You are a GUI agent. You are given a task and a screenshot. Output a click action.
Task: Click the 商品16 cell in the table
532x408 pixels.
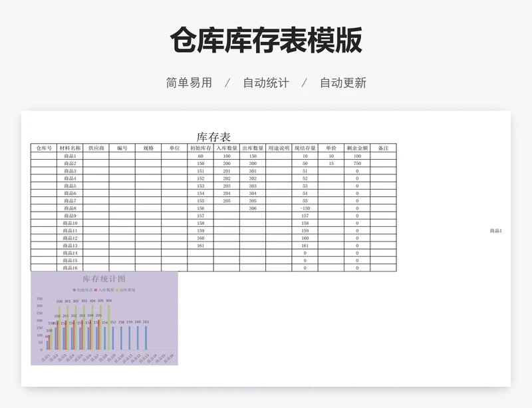point(70,268)
